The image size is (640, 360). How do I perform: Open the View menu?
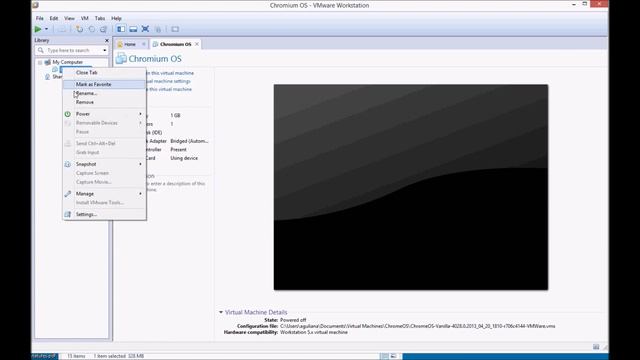(x=69, y=18)
